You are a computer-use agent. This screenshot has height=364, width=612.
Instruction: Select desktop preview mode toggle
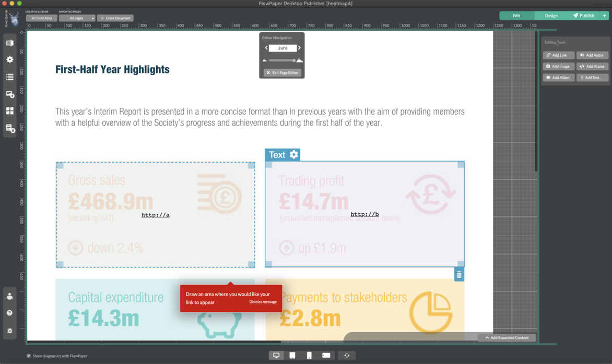[276, 355]
